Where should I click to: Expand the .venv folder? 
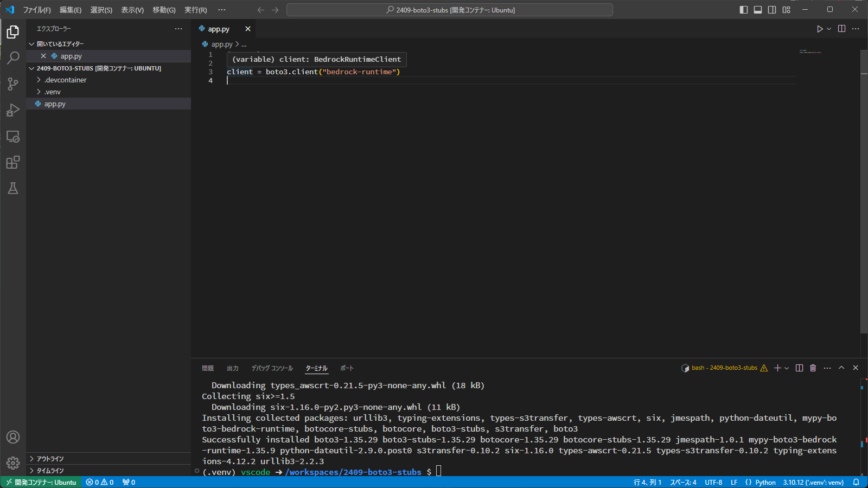pos(108,92)
